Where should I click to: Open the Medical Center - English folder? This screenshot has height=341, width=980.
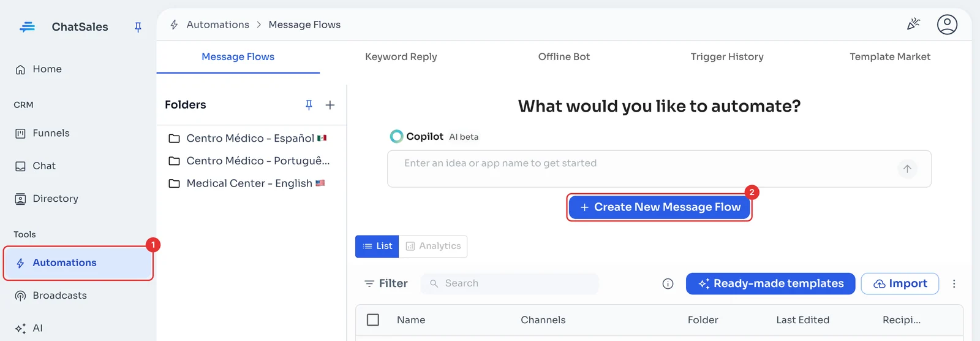[x=248, y=183]
